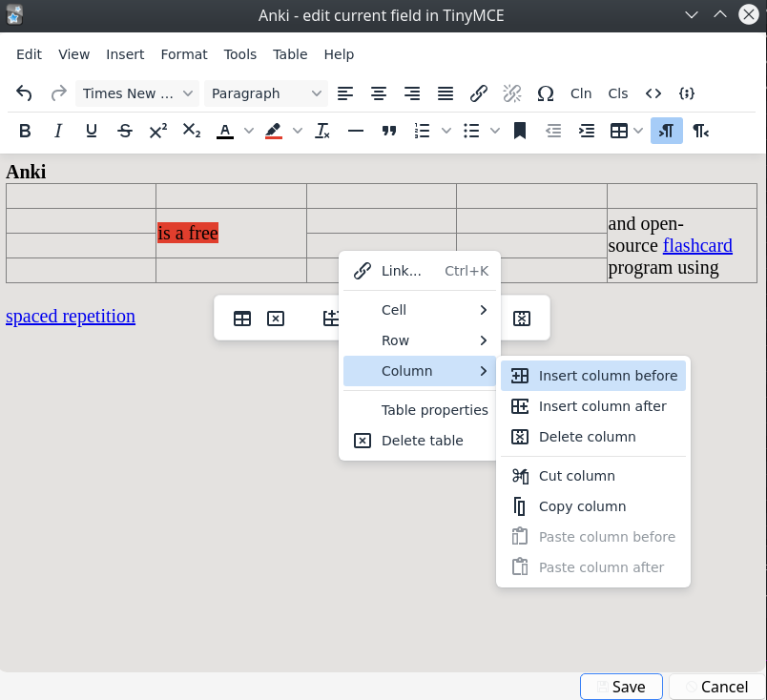Open the background color picker dropdown arrow
Image resolution: width=767 pixels, height=700 pixels.
(x=298, y=131)
